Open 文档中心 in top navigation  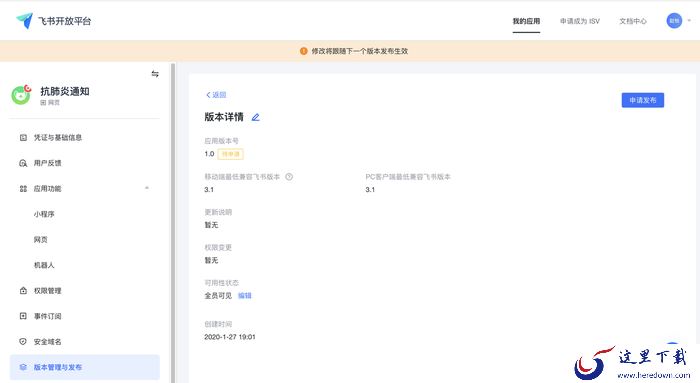[x=633, y=21]
